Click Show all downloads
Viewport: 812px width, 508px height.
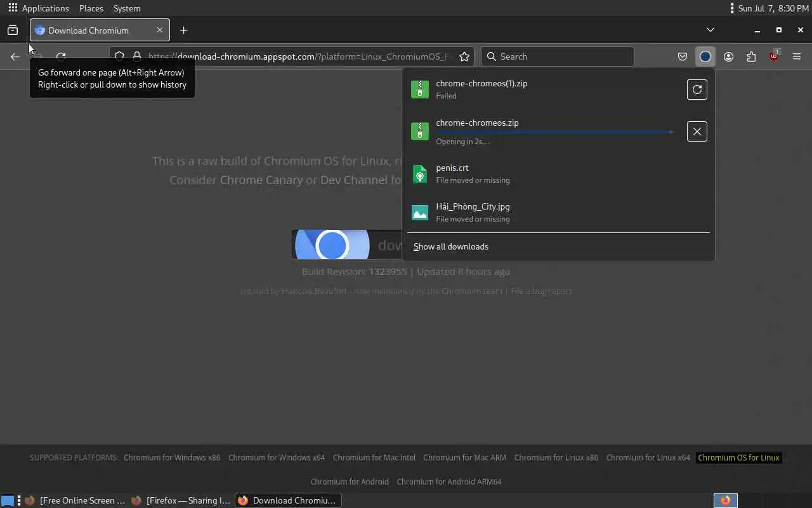pyautogui.click(x=451, y=246)
